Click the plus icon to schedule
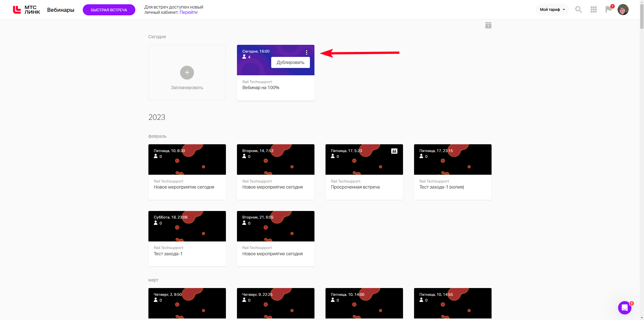 (x=187, y=73)
